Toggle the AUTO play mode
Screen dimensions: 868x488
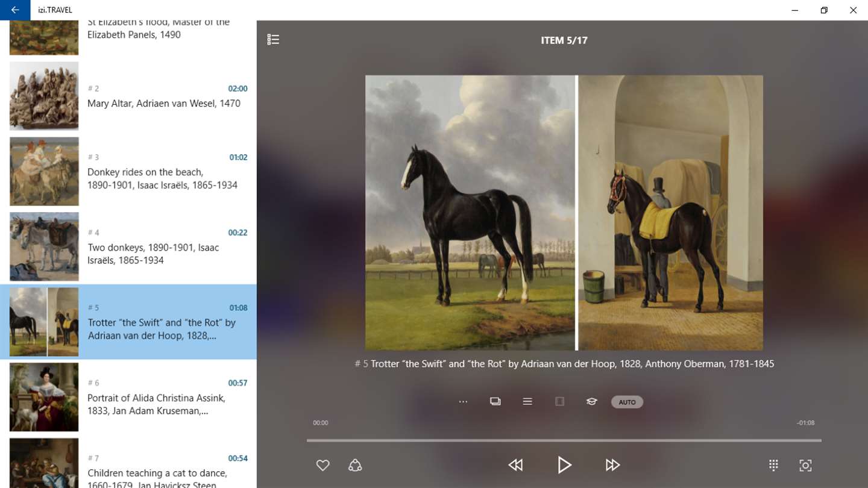[627, 402]
